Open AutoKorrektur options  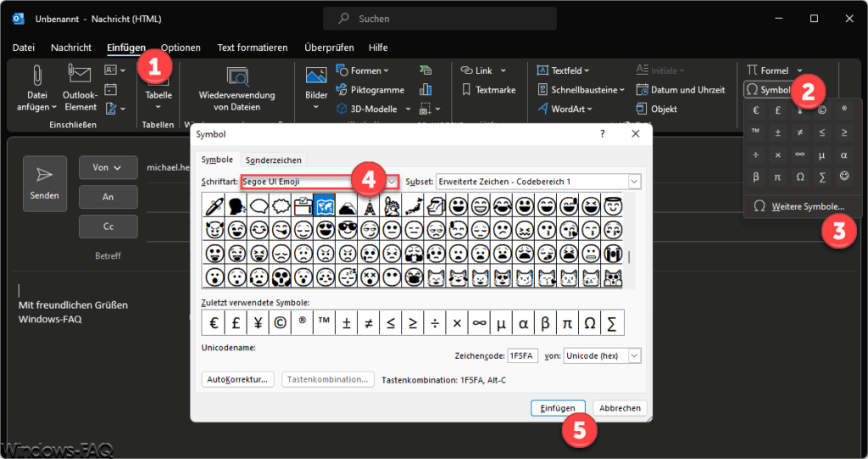click(x=237, y=380)
